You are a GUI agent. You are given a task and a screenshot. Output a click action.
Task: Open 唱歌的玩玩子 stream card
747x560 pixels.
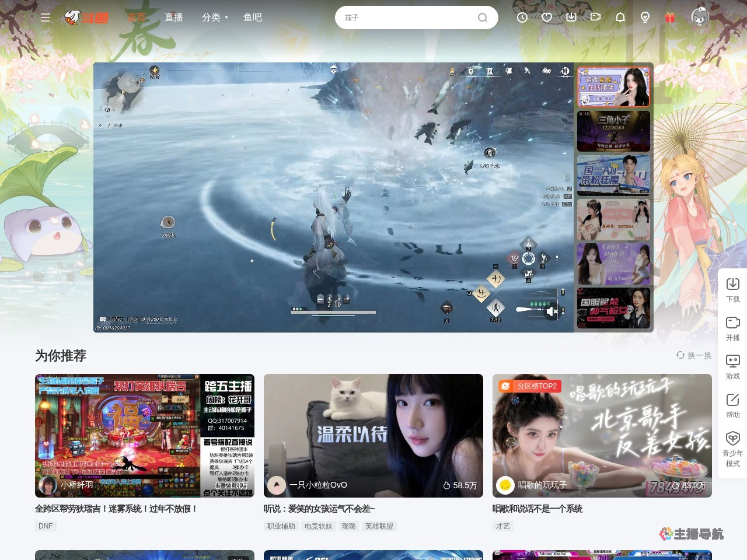click(602, 436)
